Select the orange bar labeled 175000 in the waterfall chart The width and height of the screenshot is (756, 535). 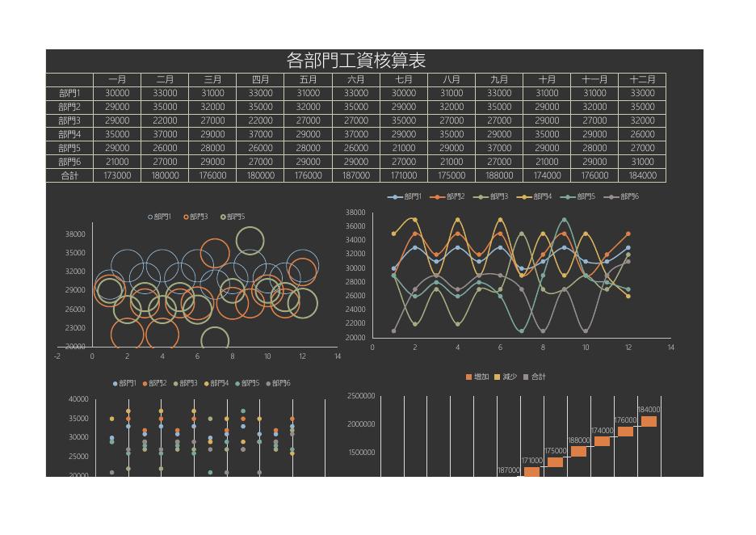[x=555, y=462]
